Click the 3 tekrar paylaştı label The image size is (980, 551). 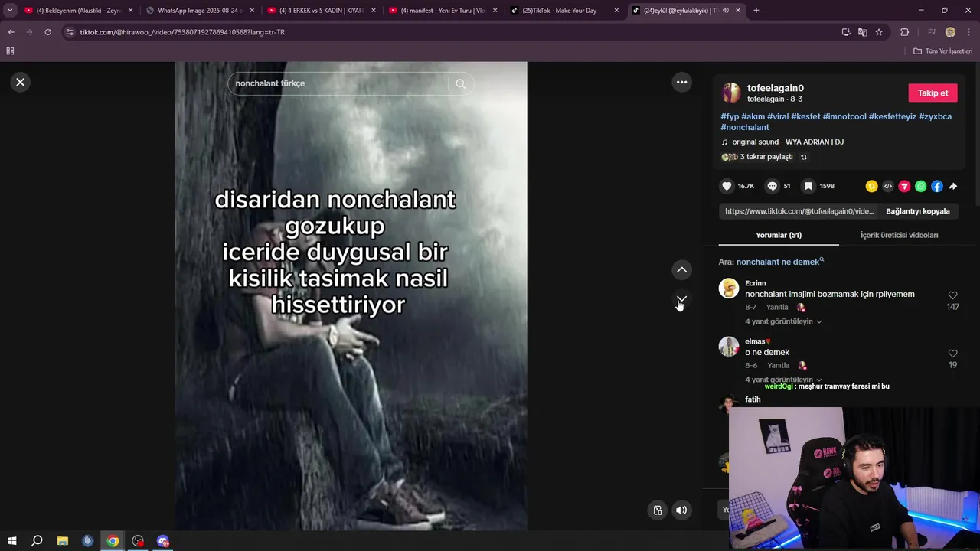pyautogui.click(x=766, y=157)
